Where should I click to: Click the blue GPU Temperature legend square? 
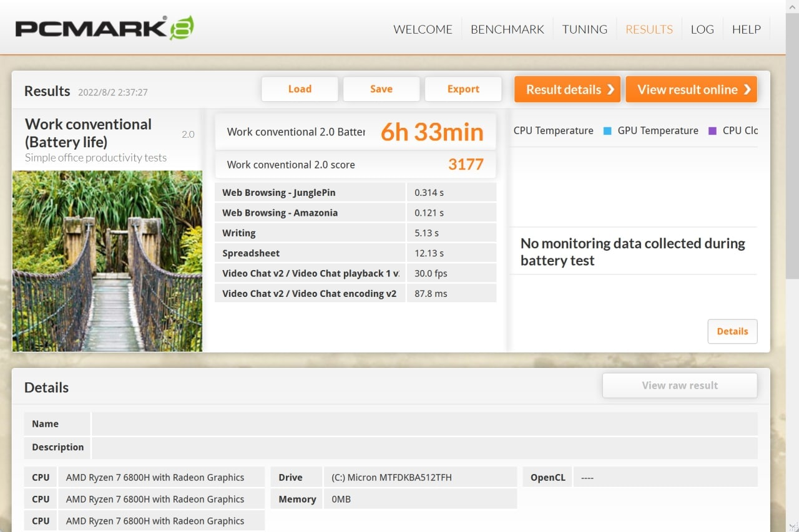(607, 131)
